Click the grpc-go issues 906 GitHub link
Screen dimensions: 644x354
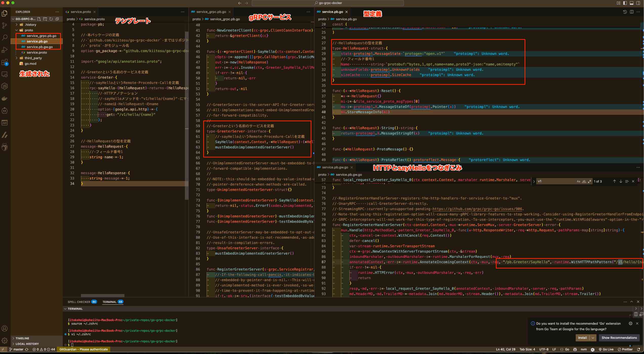click(477, 209)
